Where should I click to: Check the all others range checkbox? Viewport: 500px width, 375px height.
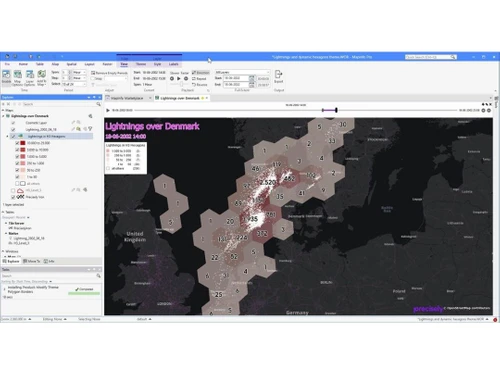[x=17, y=184]
